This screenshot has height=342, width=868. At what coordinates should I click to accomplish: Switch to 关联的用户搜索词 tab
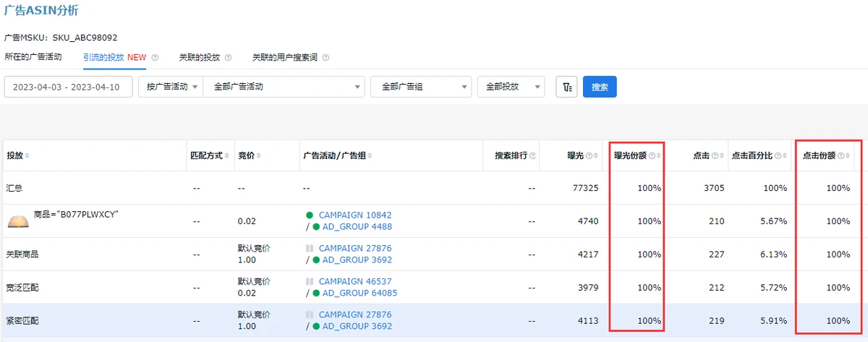tap(284, 57)
